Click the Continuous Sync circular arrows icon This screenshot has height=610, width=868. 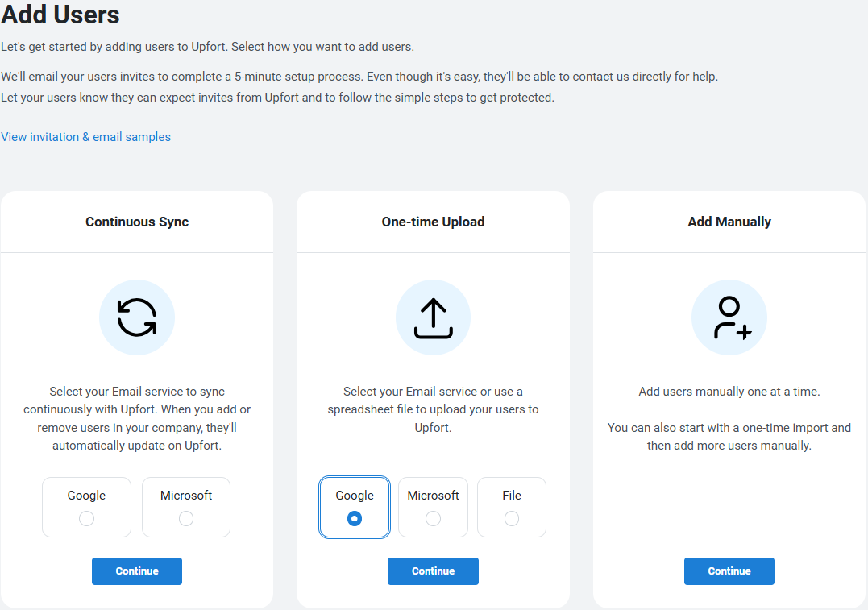[137, 317]
